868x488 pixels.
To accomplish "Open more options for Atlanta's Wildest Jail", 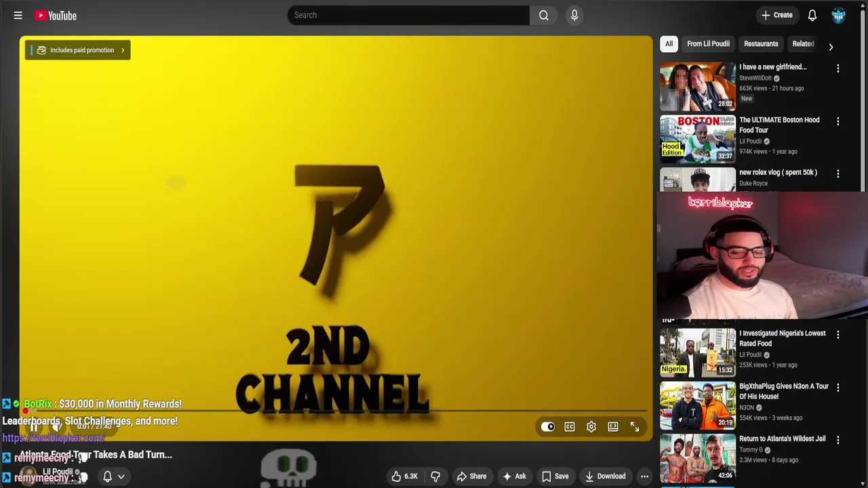I will [x=838, y=441].
